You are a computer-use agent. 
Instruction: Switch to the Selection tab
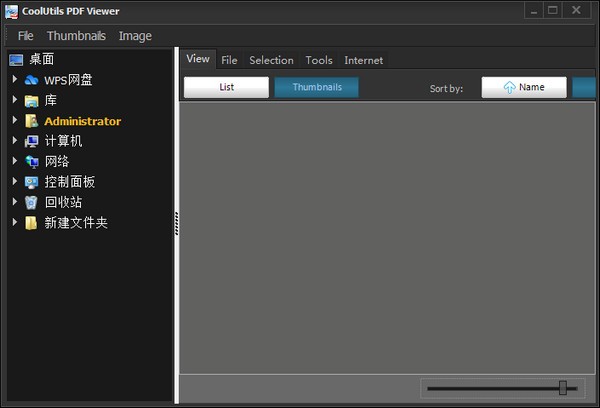click(x=271, y=60)
